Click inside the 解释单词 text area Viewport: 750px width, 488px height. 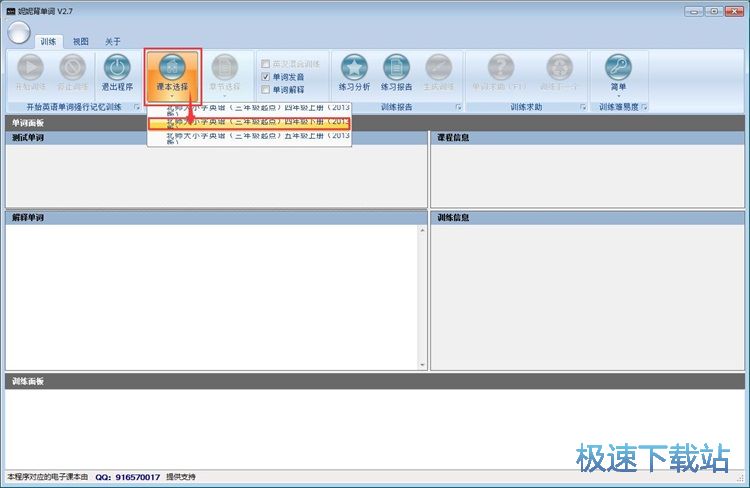212,297
